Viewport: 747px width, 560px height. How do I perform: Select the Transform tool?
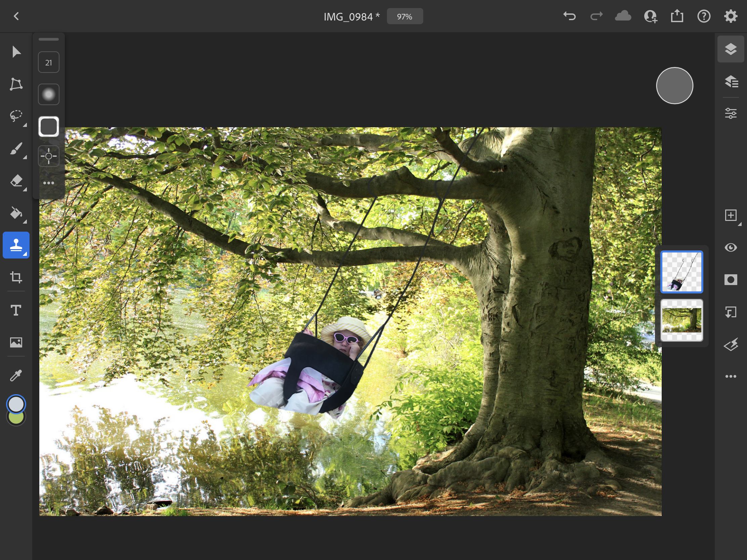16,84
